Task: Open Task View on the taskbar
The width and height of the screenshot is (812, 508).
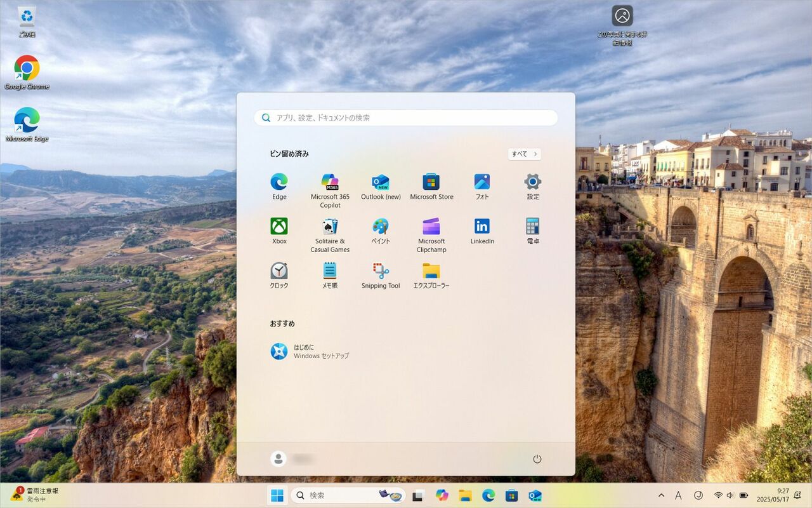Action: click(x=418, y=495)
